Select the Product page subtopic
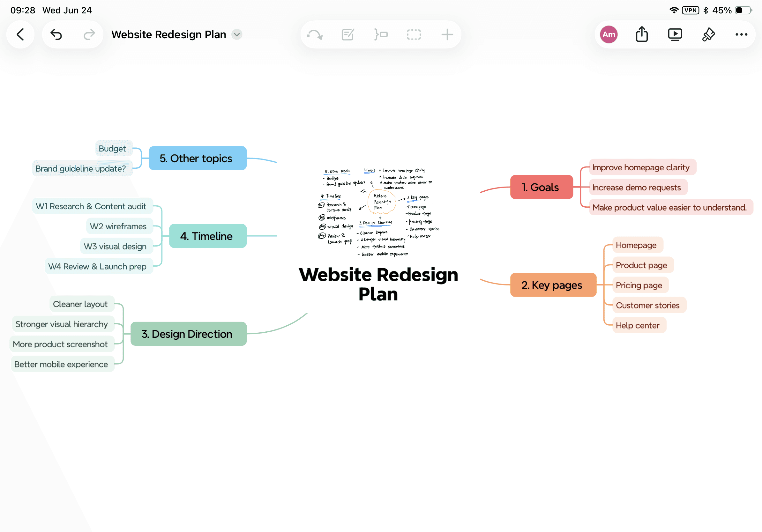762x532 pixels. [643, 265]
